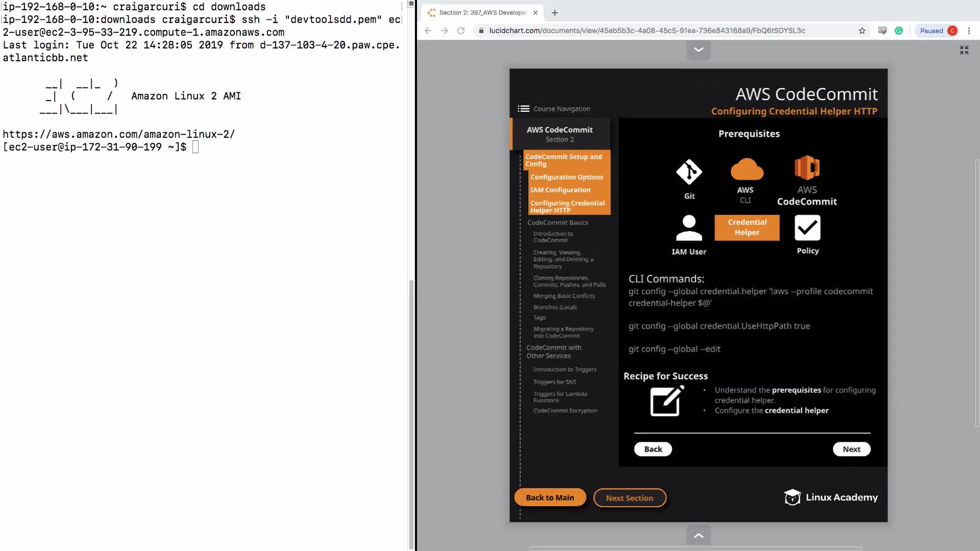Click the Lucidchart URL address bar
This screenshot has width=980, height=551.
tap(647, 31)
